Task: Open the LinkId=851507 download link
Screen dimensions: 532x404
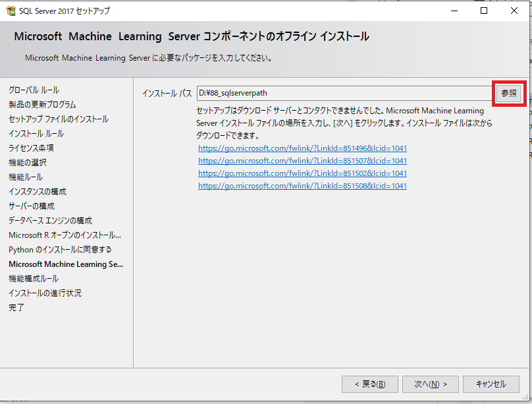Action: tap(302, 161)
